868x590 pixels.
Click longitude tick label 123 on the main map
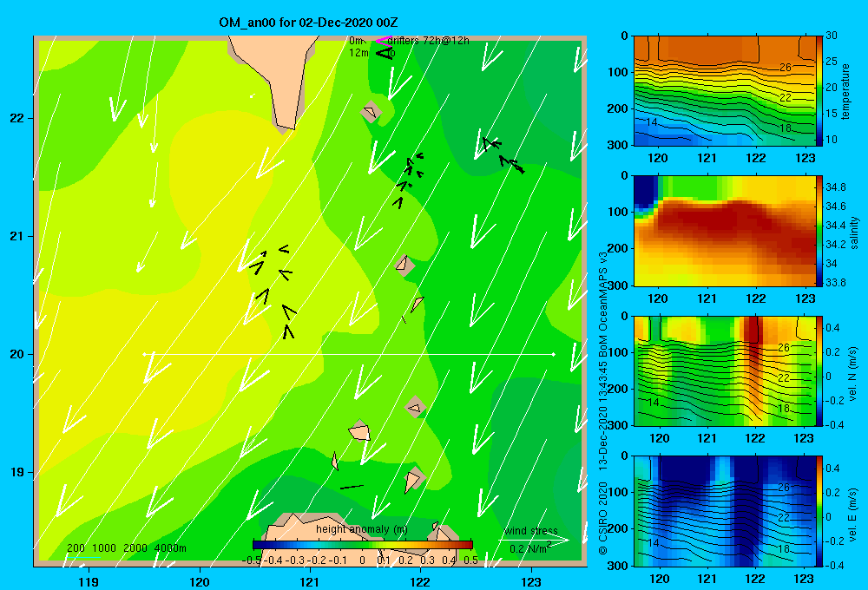(531, 581)
